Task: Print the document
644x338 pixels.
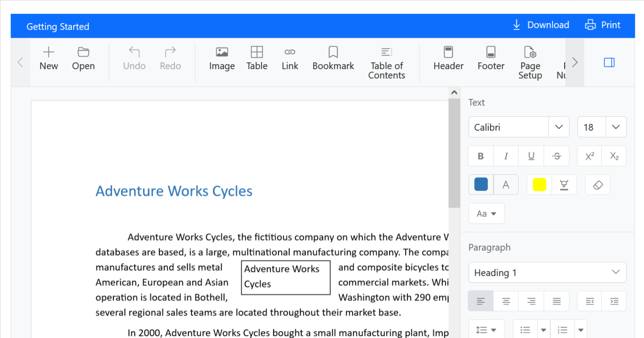Action: click(x=603, y=25)
